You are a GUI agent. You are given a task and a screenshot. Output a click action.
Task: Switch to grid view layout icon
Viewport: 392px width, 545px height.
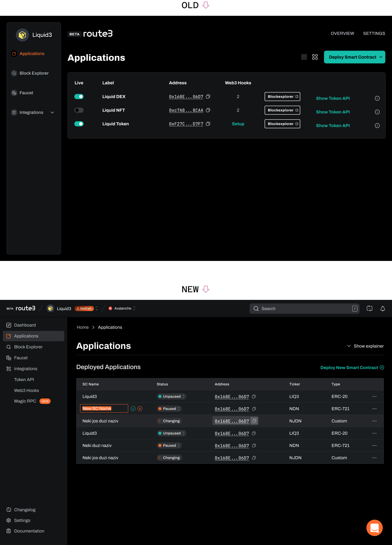click(x=315, y=57)
